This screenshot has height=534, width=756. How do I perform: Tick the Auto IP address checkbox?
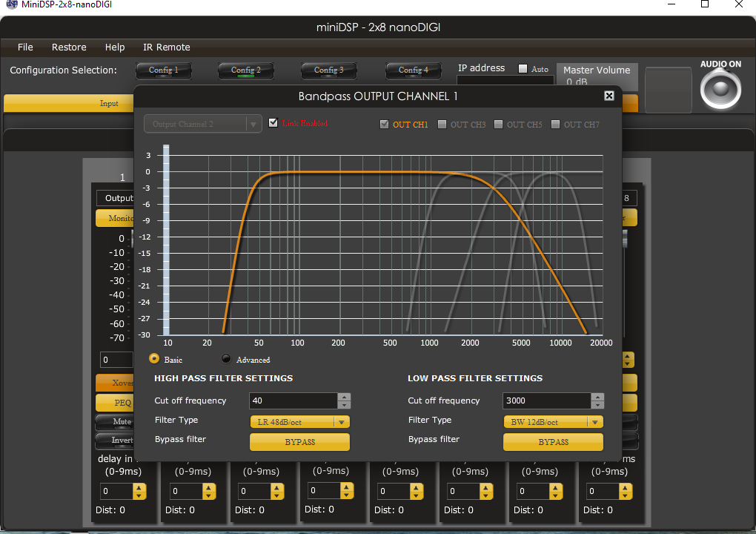pyautogui.click(x=523, y=68)
